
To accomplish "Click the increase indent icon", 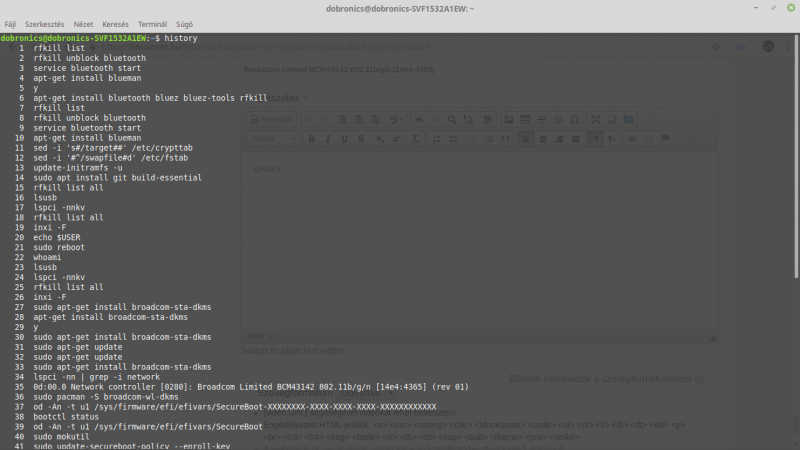I will pos(489,139).
